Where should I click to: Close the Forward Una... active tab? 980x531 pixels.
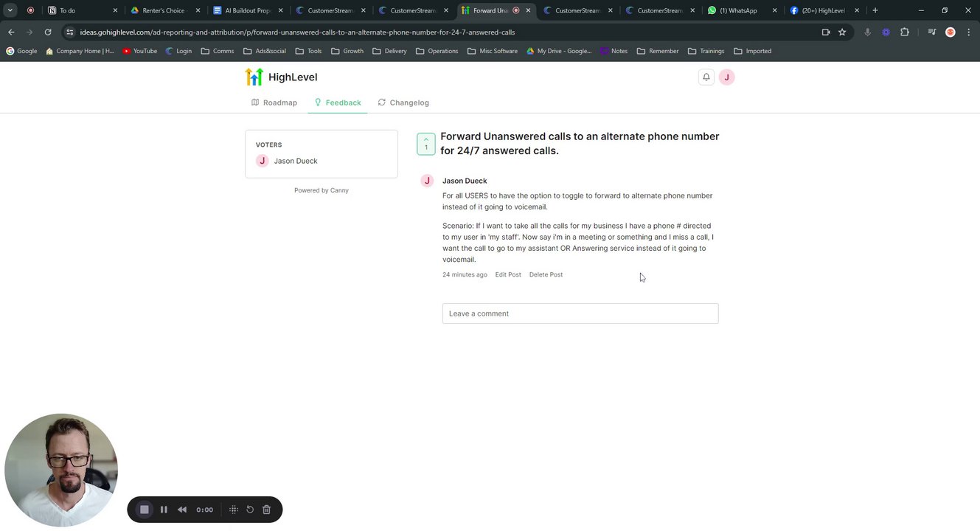point(528,10)
